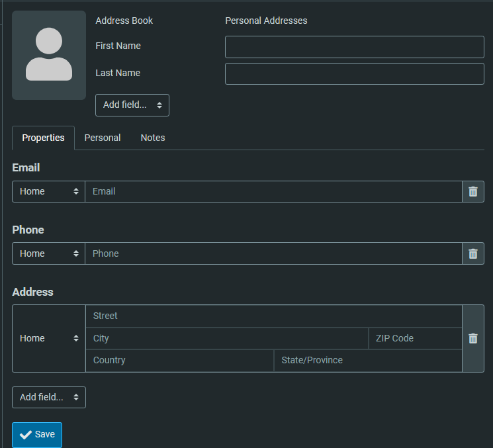Screen dimensions: 493x448
Task: Switch to the Notes tab
Action: pos(153,138)
